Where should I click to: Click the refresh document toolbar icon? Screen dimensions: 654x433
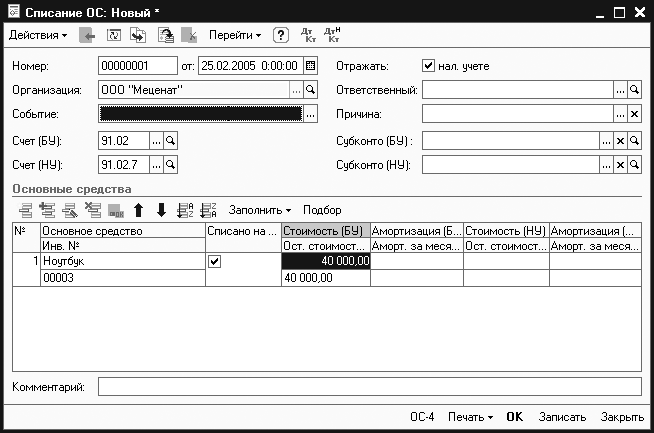coord(113,35)
